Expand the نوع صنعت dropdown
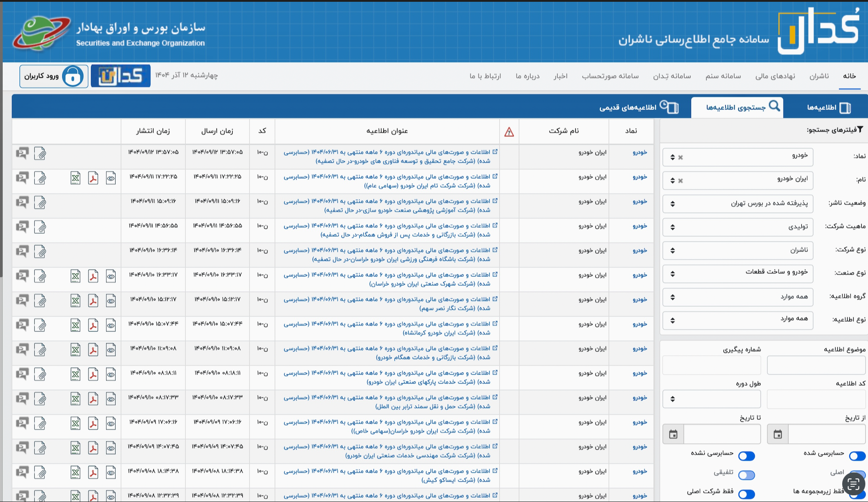This screenshot has height=502, width=868. [738, 273]
